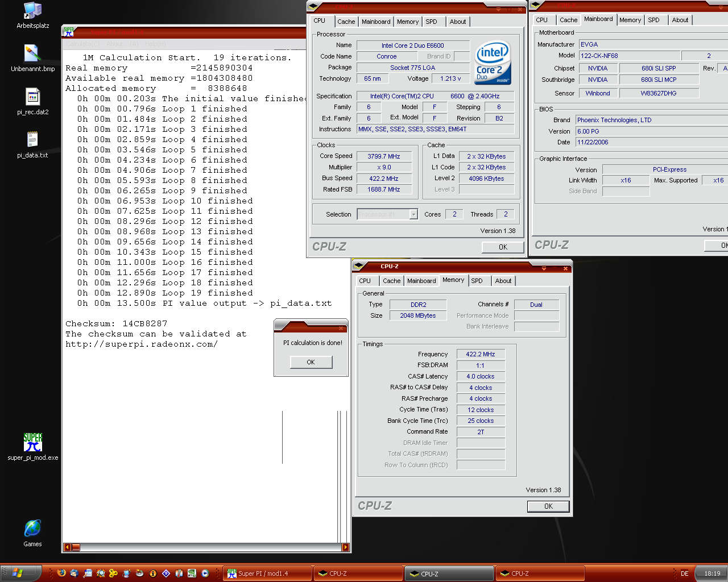Click the 'Socket 775 LGA' package field

point(413,68)
